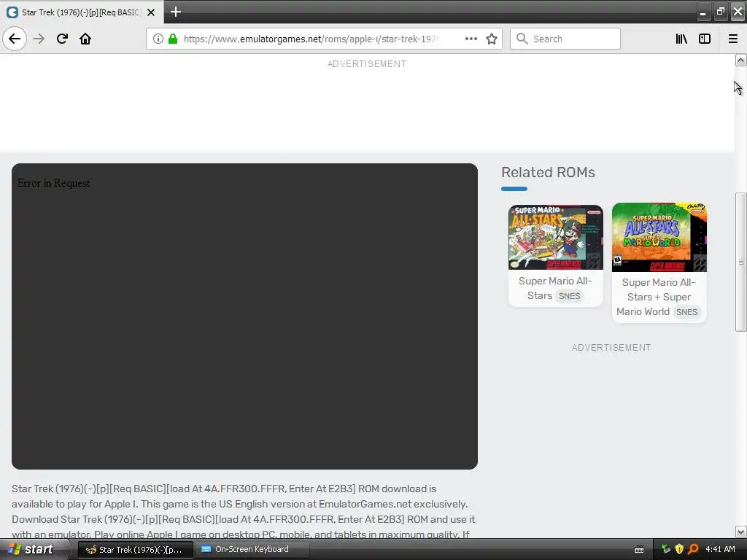The image size is (747, 560).
Task: Minimize the Firefox window
Action: (703, 12)
